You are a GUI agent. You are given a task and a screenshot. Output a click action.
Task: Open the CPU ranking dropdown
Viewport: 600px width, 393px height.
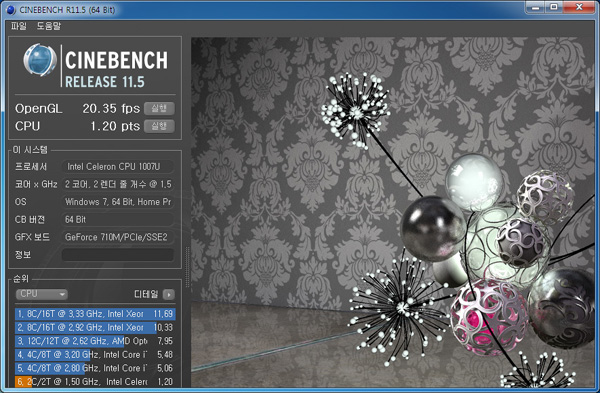(42, 294)
